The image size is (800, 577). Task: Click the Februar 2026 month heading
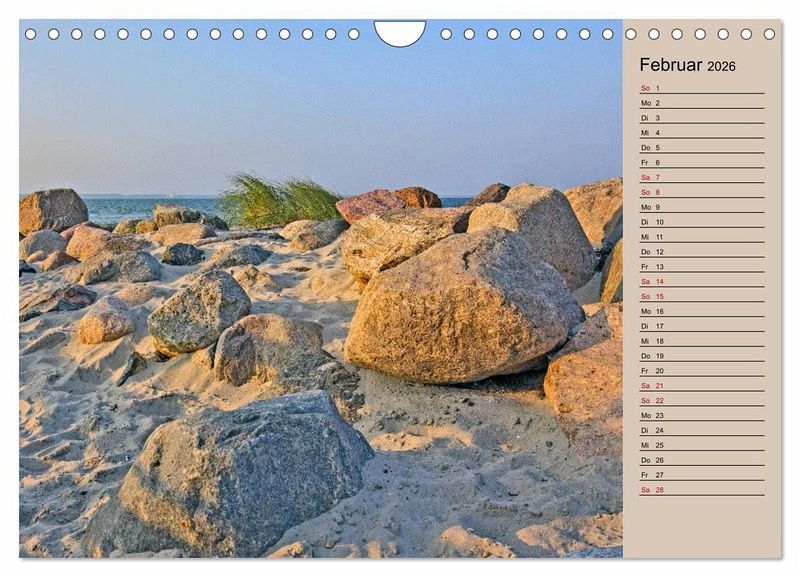pyautogui.click(x=686, y=65)
